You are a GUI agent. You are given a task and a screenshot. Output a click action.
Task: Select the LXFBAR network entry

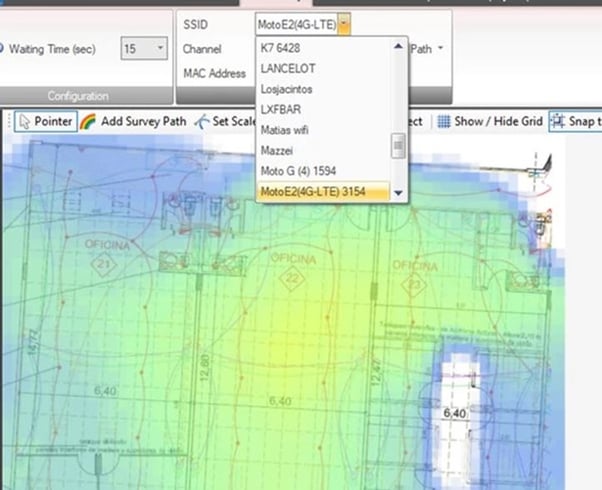[x=283, y=109]
